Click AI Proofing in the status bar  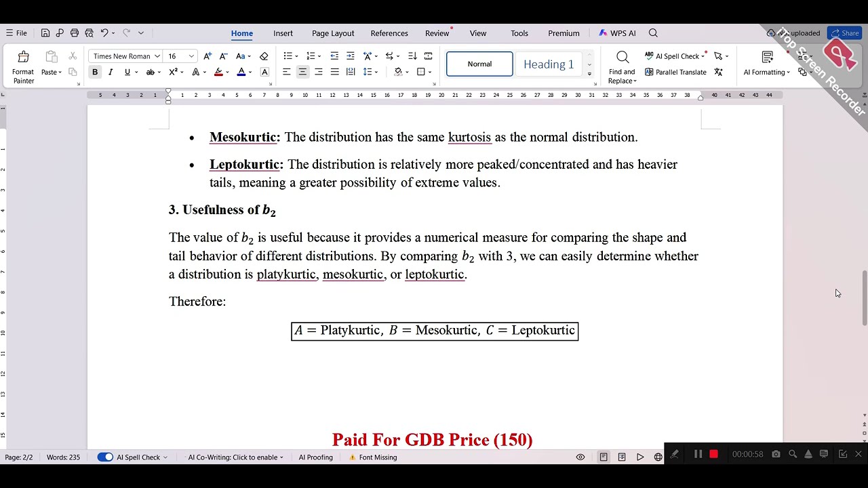[316, 457]
